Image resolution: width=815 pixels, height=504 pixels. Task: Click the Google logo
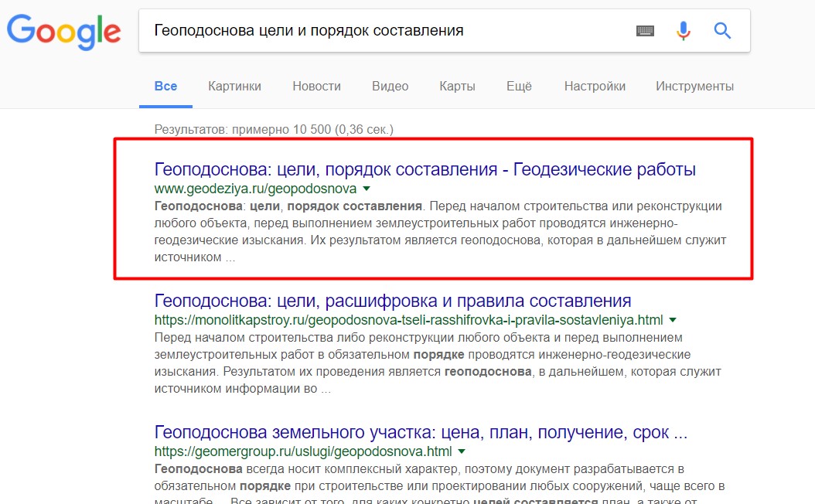63,32
